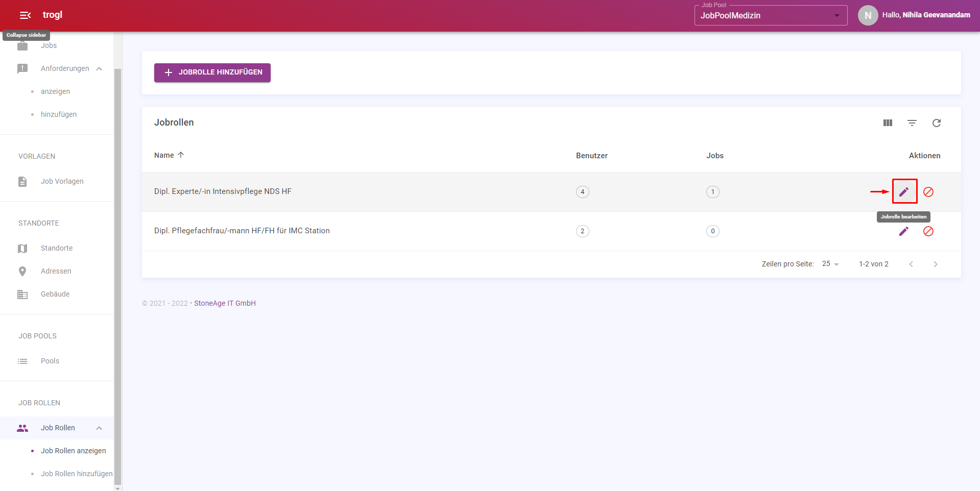Image resolution: width=980 pixels, height=491 pixels.
Task: Click the Name sort arrow
Action: coord(181,155)
